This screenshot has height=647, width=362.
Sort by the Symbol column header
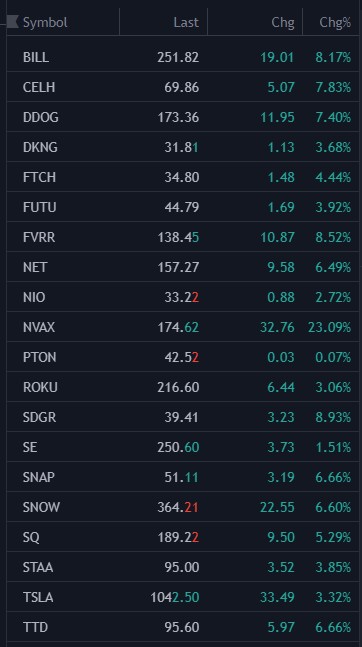[45, 22]
